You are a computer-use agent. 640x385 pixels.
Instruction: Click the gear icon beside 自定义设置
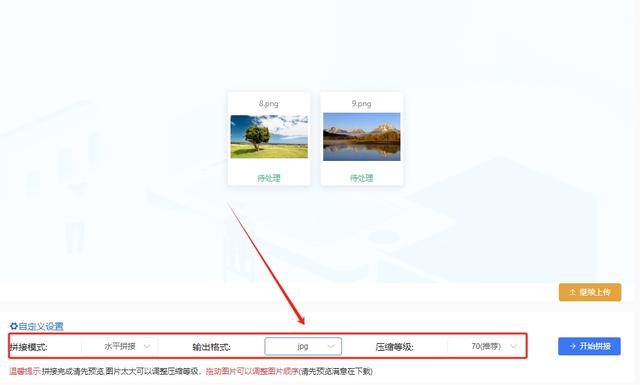coord(13,326)
